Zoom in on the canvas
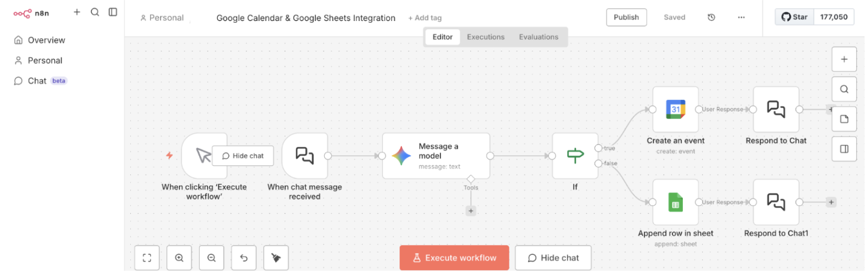 179,257
